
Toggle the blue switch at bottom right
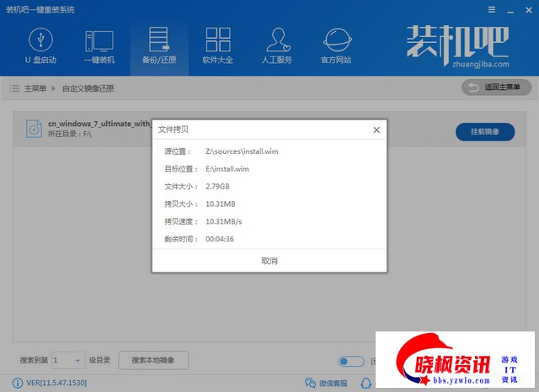(x=350, y=361)
